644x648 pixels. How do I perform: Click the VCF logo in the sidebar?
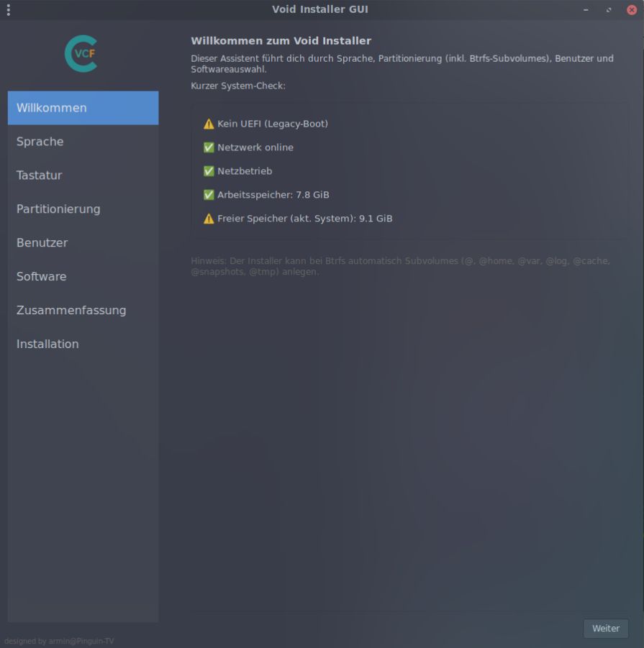point(81,54)
